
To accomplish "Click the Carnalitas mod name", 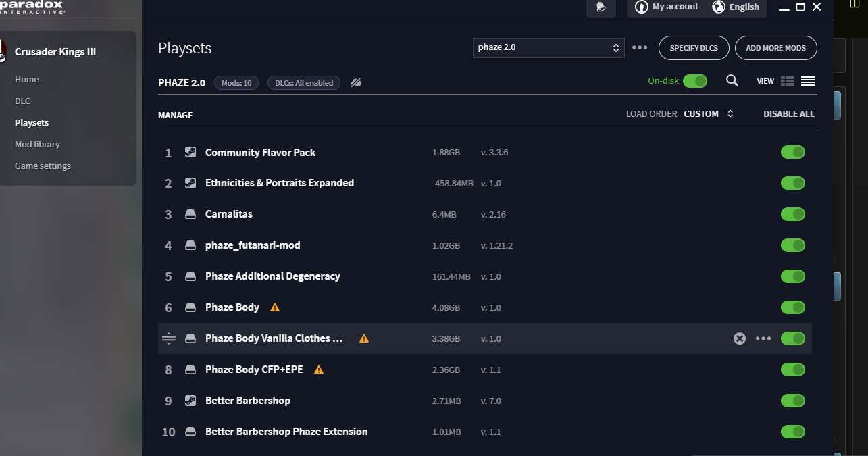I will coord(229,214).
